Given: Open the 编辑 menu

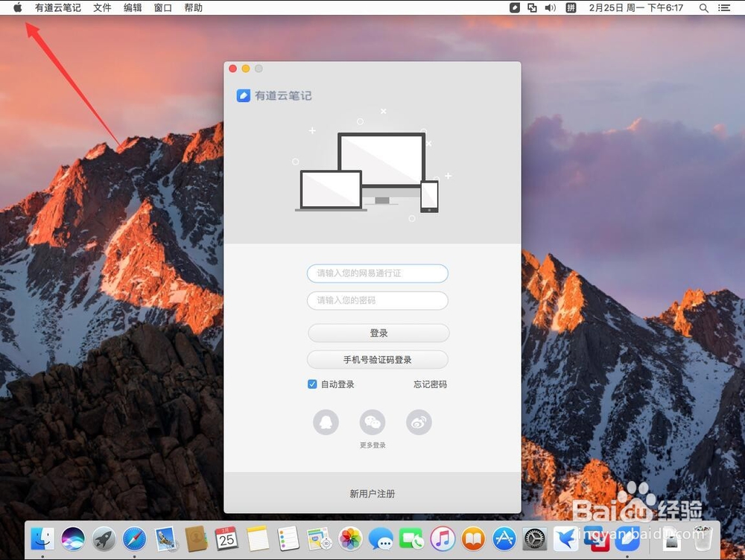Looking at the screenshot, I should [133, 7].
